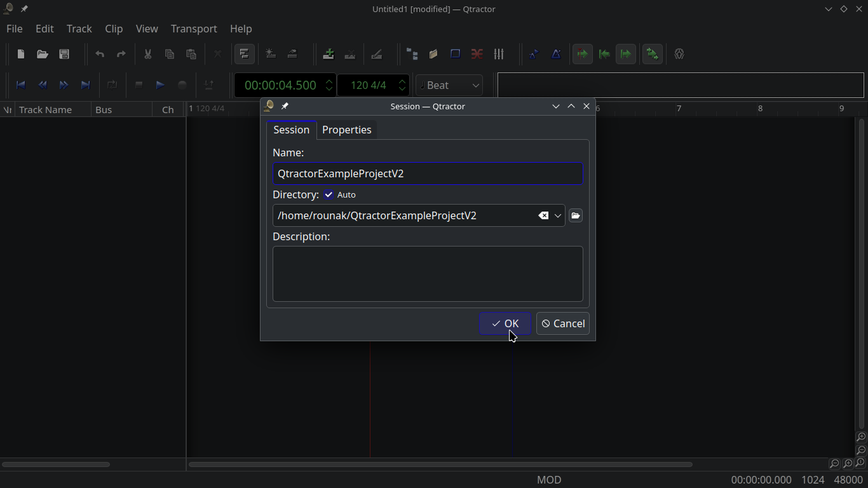Click the New session toolbar icon
The height and width of the screenshot is (488, 868).
[21, 55]
